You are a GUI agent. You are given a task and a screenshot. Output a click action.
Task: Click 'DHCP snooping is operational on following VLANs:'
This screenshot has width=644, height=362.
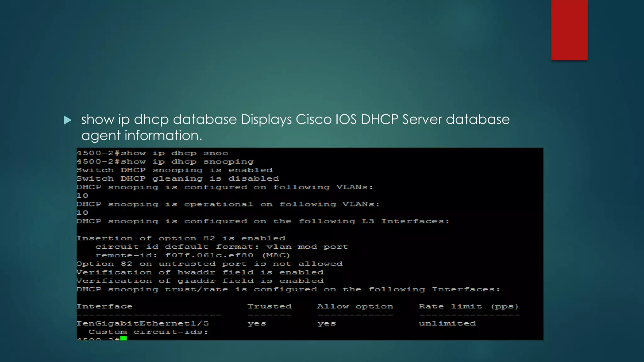228,204
